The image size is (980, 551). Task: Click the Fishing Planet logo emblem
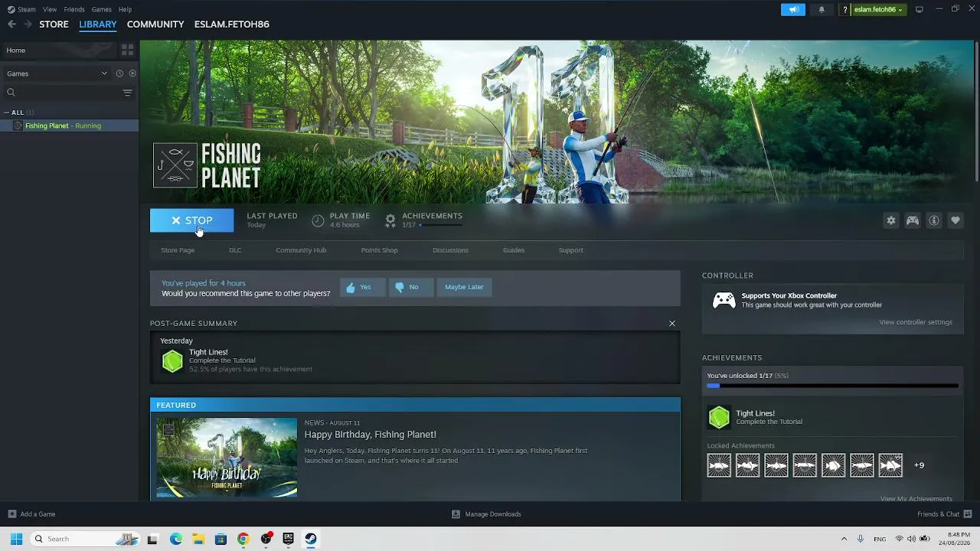175,165
